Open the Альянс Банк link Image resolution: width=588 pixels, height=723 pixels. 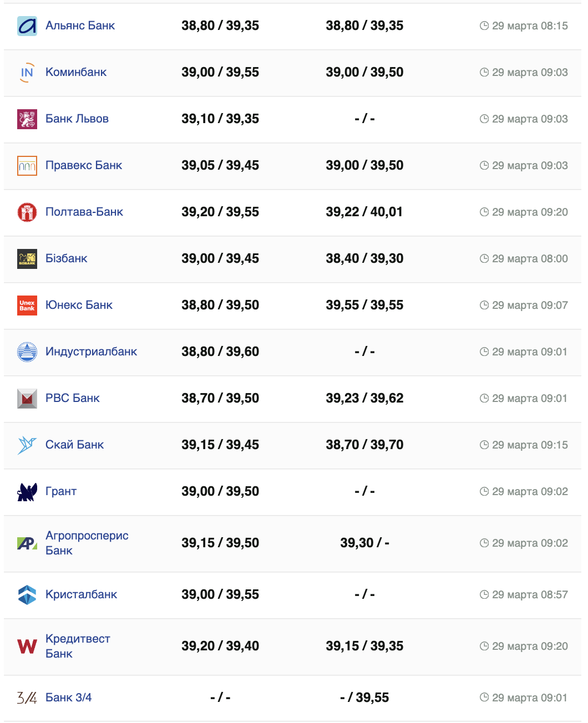[80, 26]
